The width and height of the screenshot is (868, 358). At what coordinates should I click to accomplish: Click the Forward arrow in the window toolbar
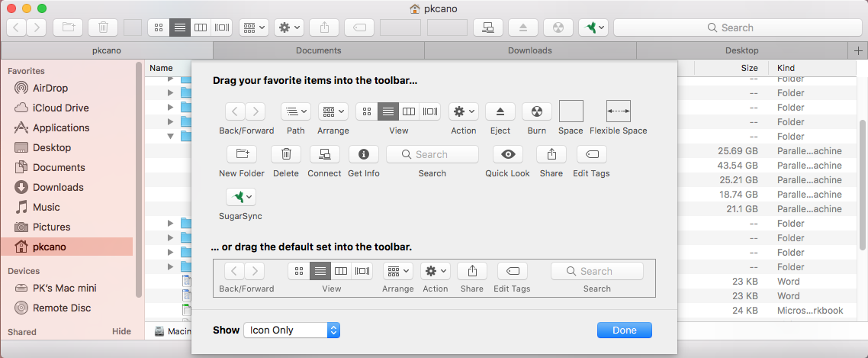coord(37,27)
